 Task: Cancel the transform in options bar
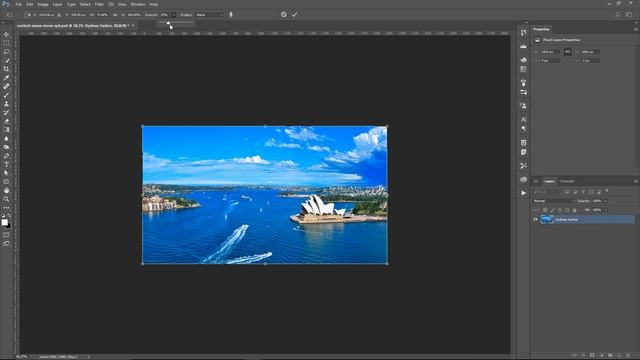coord(284,14)
